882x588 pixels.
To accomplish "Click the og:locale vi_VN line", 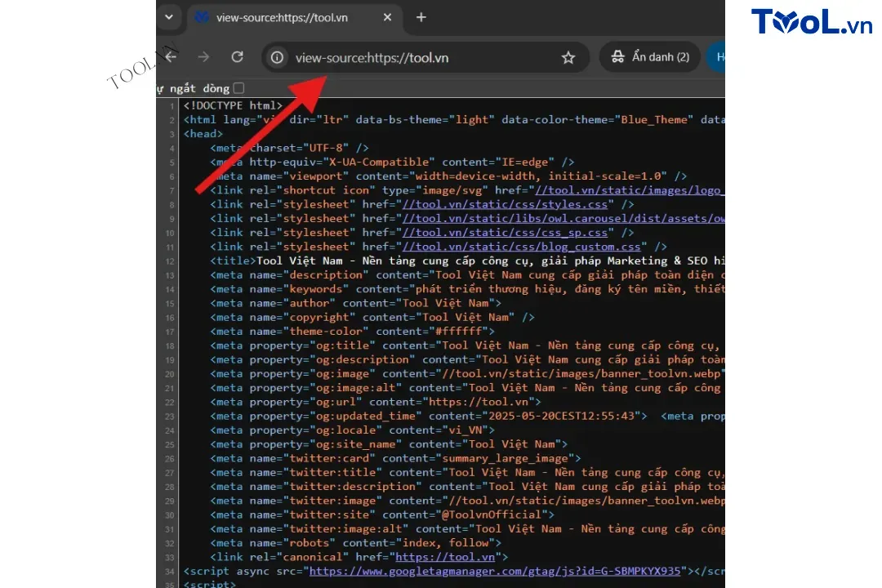I will pos(353,430).
